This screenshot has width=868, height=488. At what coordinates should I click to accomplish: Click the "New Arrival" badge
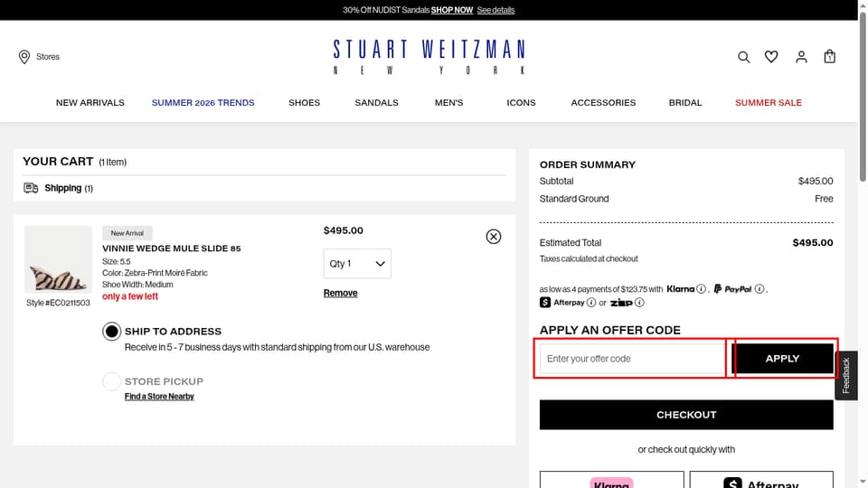pos(127,233)
